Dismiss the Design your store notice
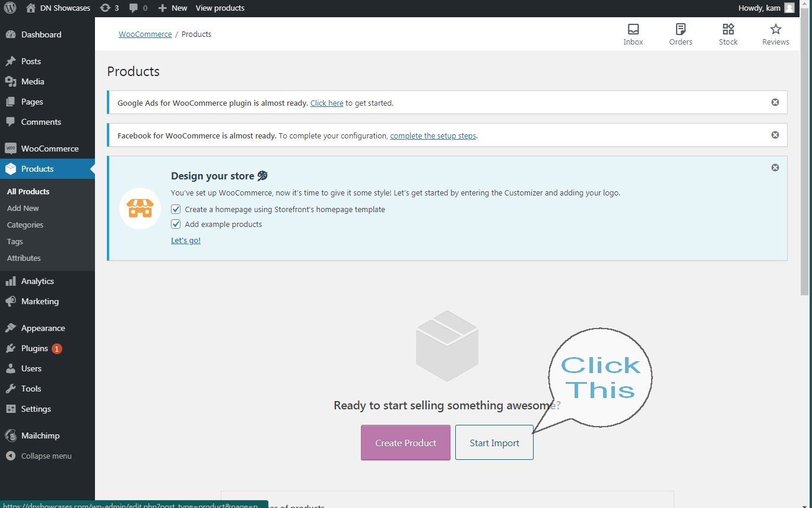 click(775, 168)
